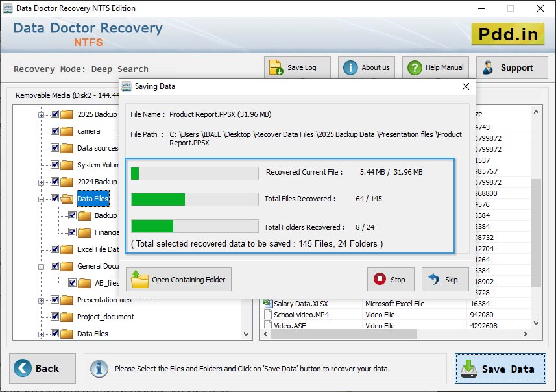Close the Saving Data dialog
The height and width of the screenshot is (392, 556).
(466, 86)
